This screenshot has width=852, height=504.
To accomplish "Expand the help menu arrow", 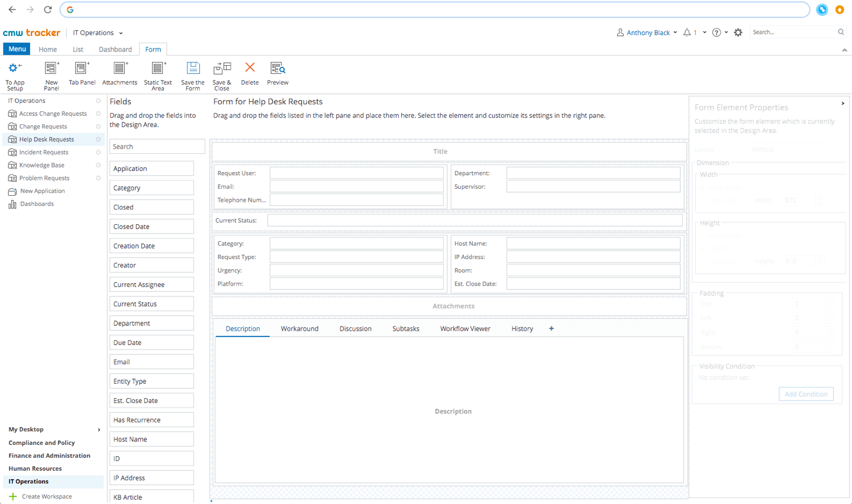I will 726,33.
